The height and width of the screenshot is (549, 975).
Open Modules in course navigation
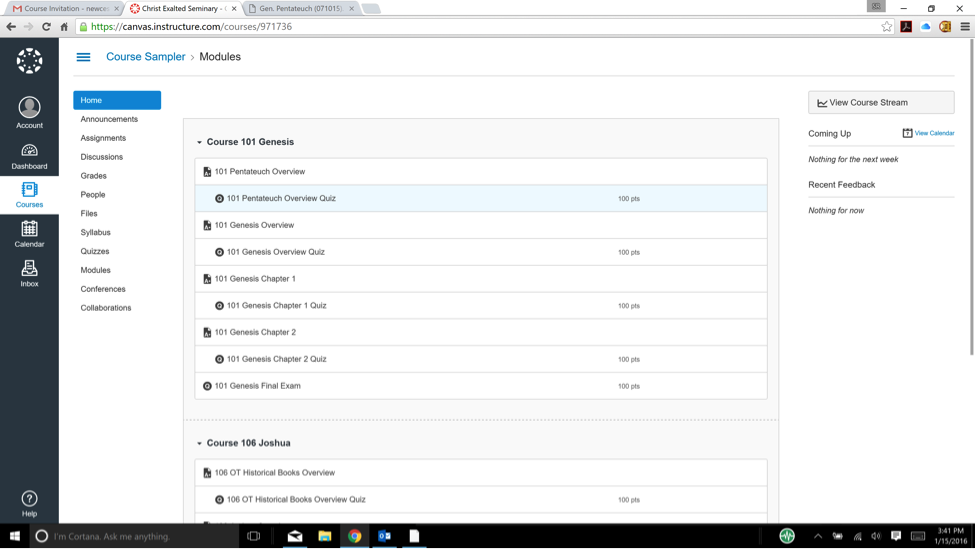[95, 270]
